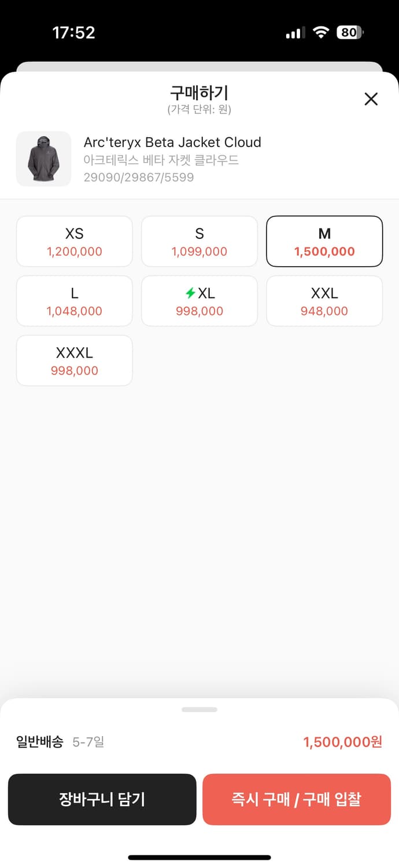Select the M size option

[324, 241]
